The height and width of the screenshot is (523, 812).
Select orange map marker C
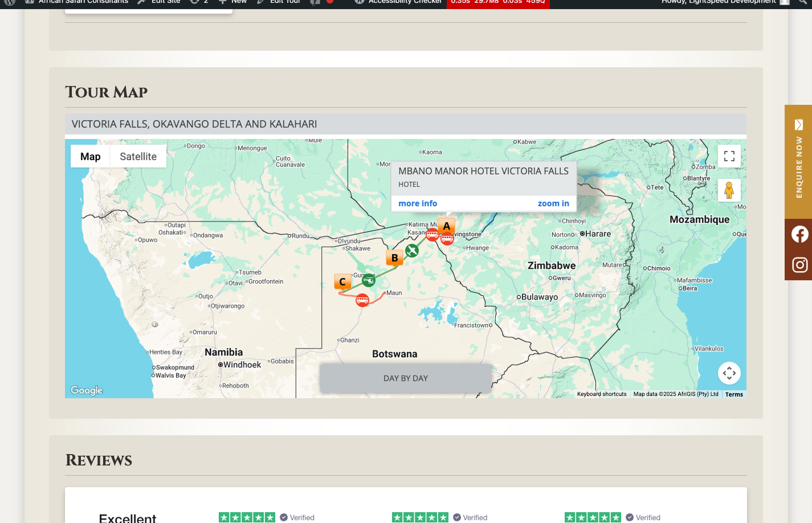coord(342,281)
